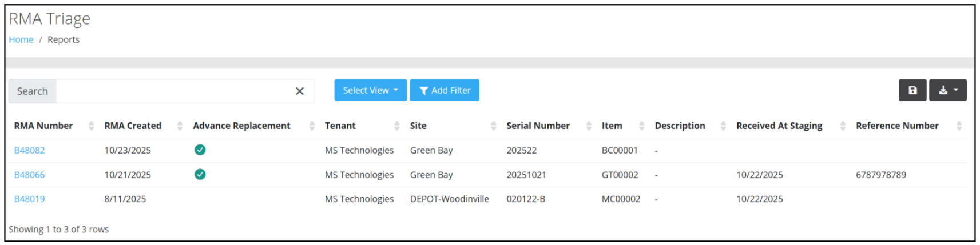The width and height of the screenshot is (980, 245).
Task: Clear the search box with X
Action: pos(300,91)
